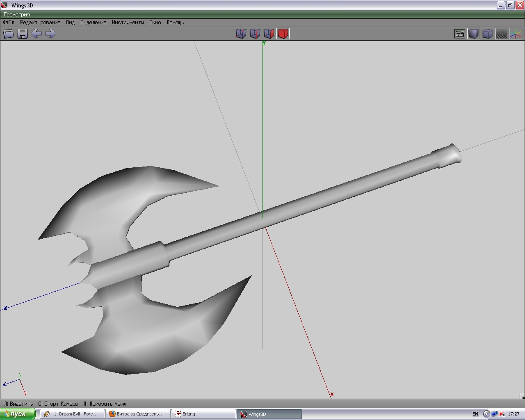Image resolution: width=525 pixels, height=420 pixels.
Task: Click the Open file folder icon
Action: (x=9, y=34)
